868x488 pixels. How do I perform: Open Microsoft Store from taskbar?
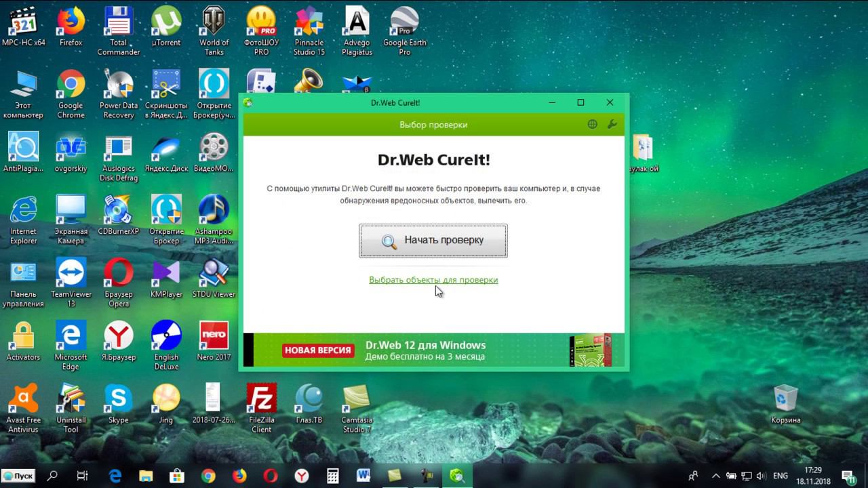(176, 476)
